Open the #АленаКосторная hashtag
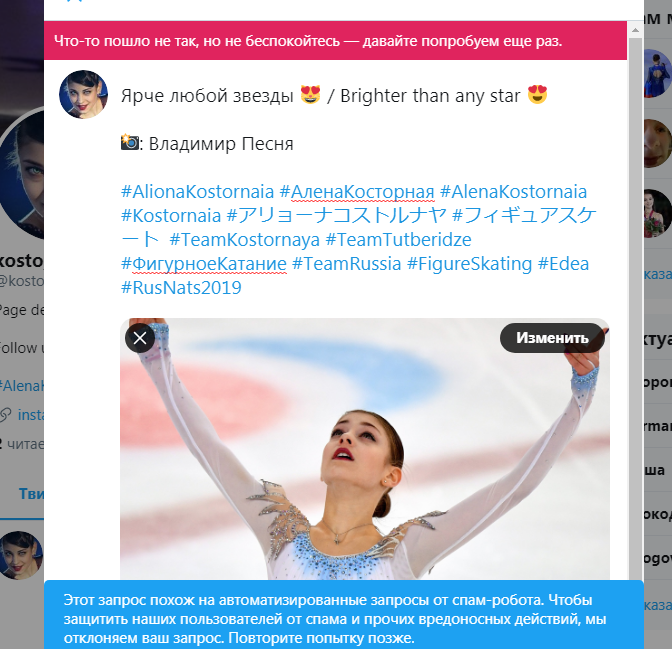 coord(357,192)
